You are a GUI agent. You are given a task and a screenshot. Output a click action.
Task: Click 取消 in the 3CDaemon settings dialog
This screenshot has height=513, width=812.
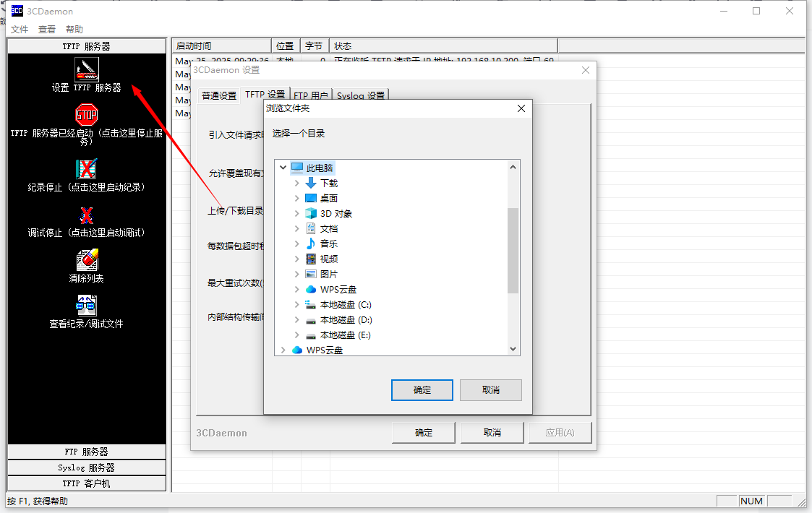click(x=492, y=432)
